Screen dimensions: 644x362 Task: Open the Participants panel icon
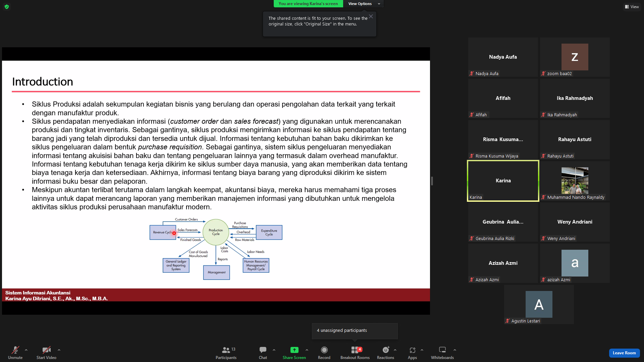226,350
